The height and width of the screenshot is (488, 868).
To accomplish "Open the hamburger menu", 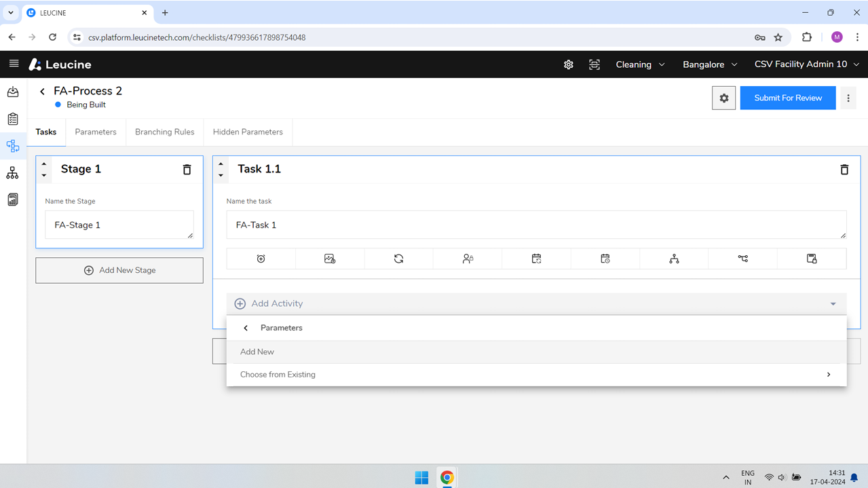I will [14, 64].
